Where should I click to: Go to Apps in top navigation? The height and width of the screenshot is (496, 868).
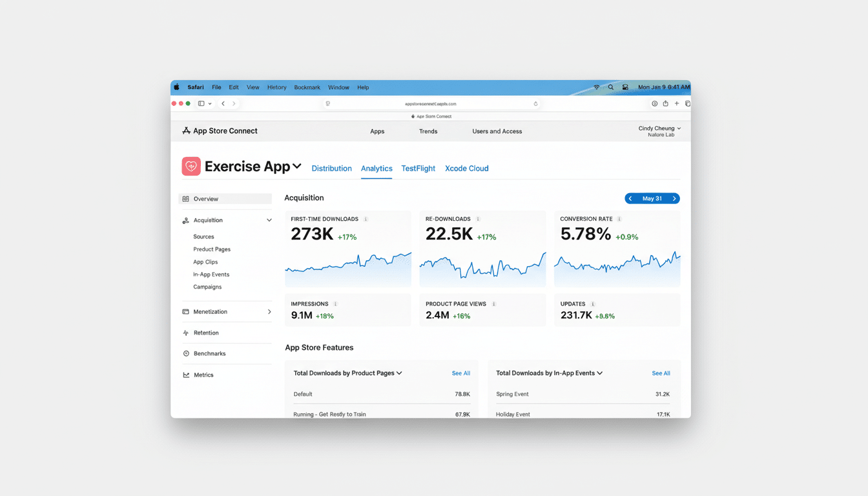tap(377, 131)
